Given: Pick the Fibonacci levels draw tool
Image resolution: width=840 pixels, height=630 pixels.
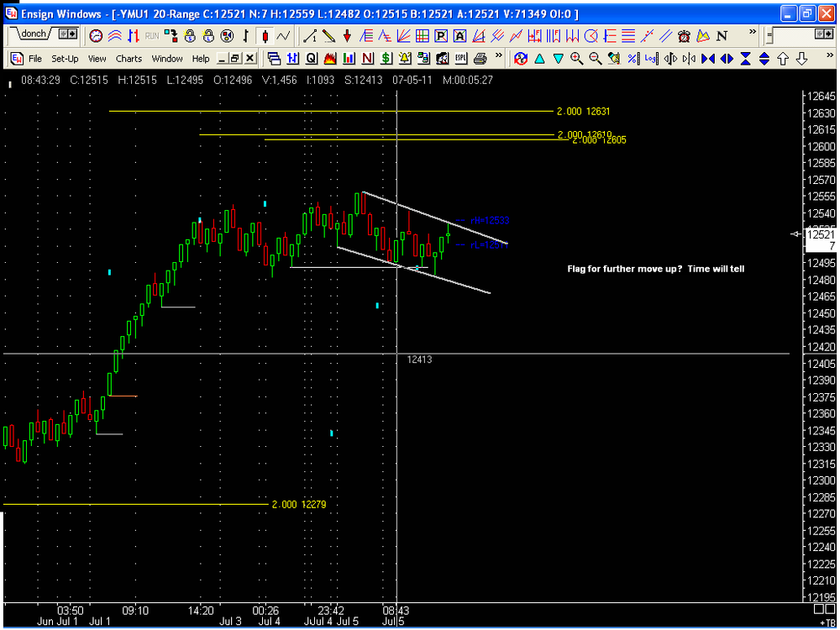Looking at the screenshot, I should [x=366, y=36].
